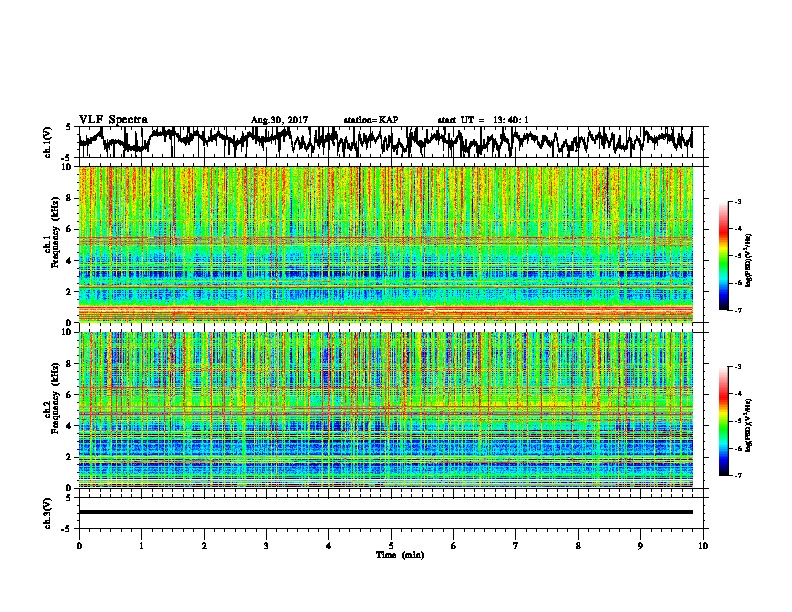Click the "station=KAP" label

(371, 120)
